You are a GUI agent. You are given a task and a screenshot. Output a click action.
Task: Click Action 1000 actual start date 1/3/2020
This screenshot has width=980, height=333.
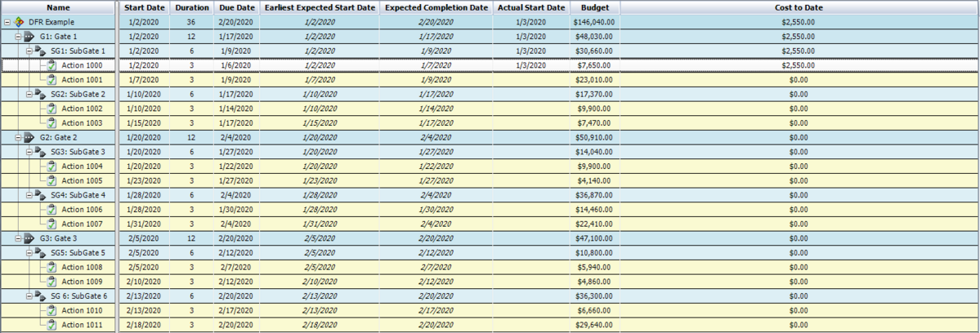[x=530, y=64]
